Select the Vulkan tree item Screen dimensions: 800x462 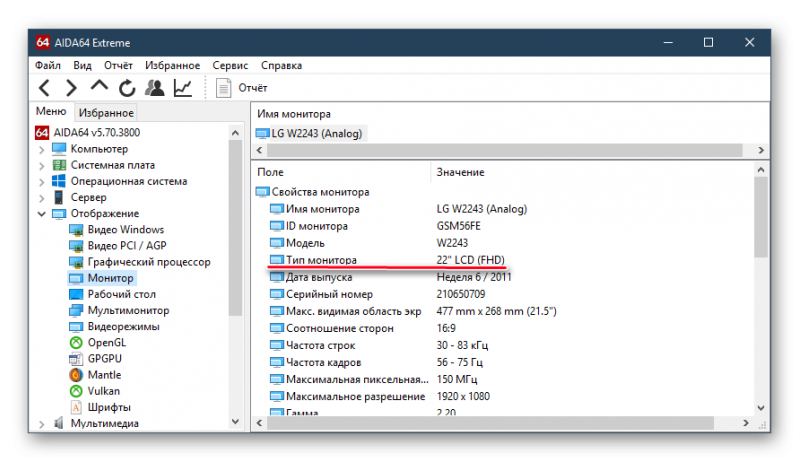coord(104,391)
